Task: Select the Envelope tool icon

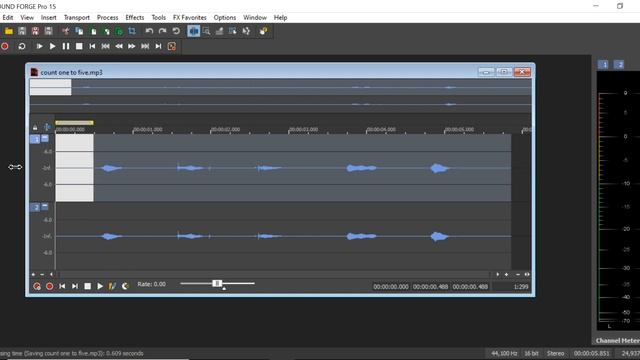Action: coord(246,31)
